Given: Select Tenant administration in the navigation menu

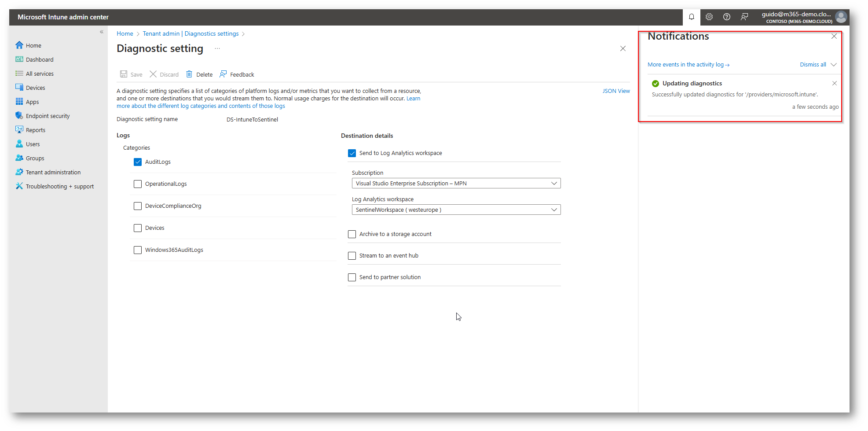Looking at the screenshot, I should (53, 172).
